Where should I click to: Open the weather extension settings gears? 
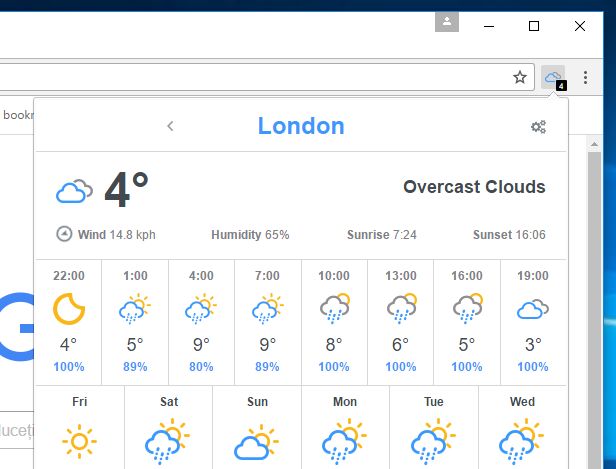point(538,126)
